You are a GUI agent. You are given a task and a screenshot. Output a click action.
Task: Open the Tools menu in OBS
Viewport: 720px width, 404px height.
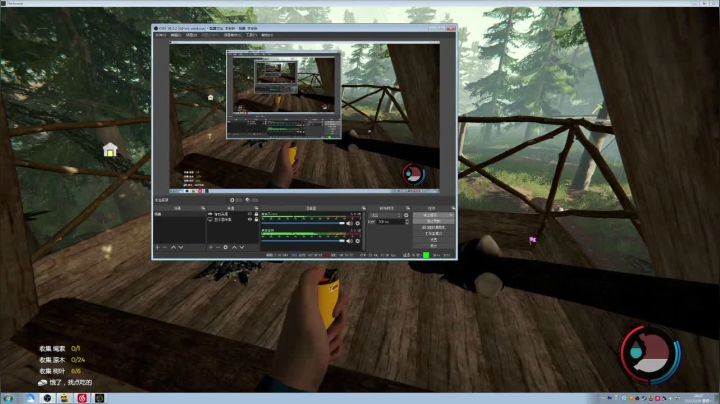pos(251,35)
